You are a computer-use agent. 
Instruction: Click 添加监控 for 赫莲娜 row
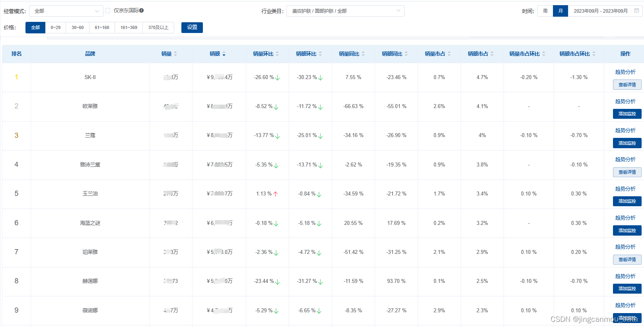tap(627, 288)
